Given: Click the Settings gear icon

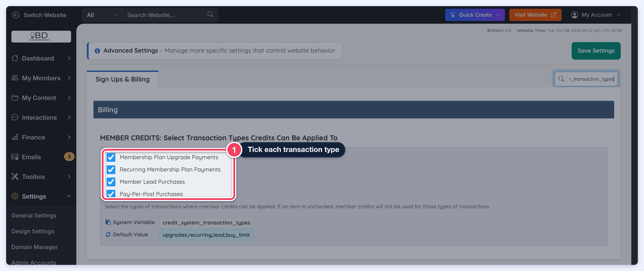Looking at the screenshot, I should (x=15, y=196).
